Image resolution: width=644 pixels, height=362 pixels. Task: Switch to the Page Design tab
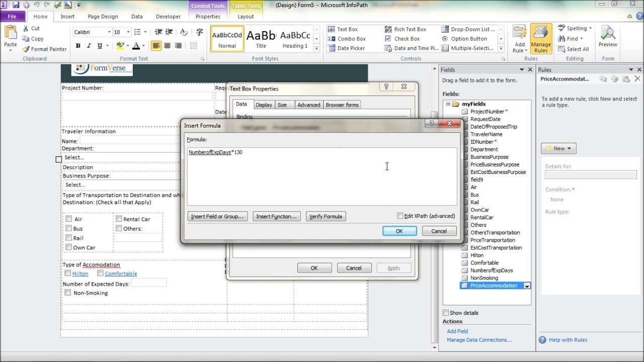pos(103,17)
